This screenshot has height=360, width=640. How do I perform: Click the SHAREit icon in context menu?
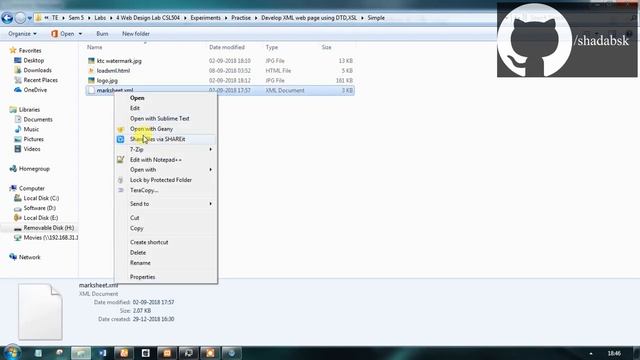120,139
